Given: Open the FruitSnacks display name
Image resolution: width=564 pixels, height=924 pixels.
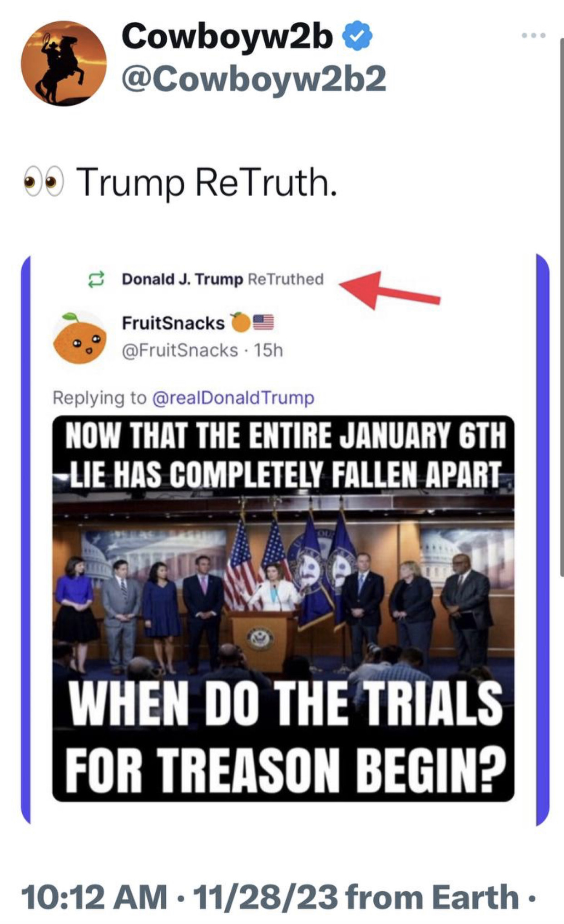Looking at the screenshot, I should (x=173, y=323).
